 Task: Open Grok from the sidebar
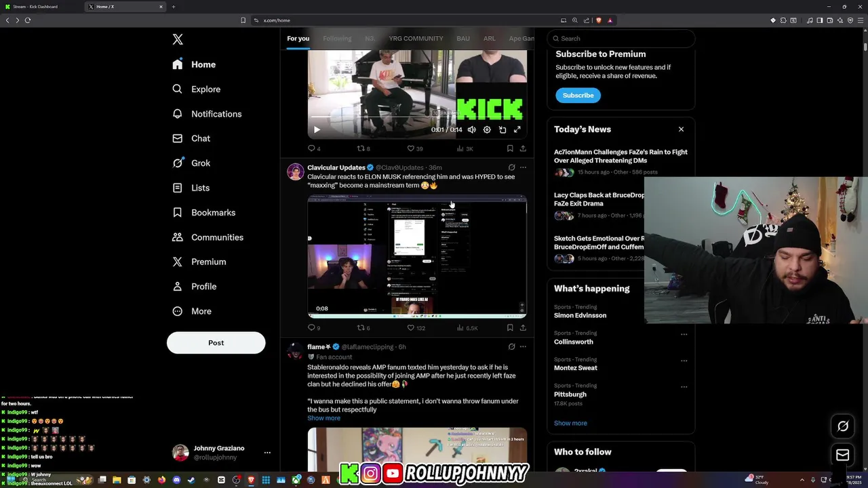(191, 163)
